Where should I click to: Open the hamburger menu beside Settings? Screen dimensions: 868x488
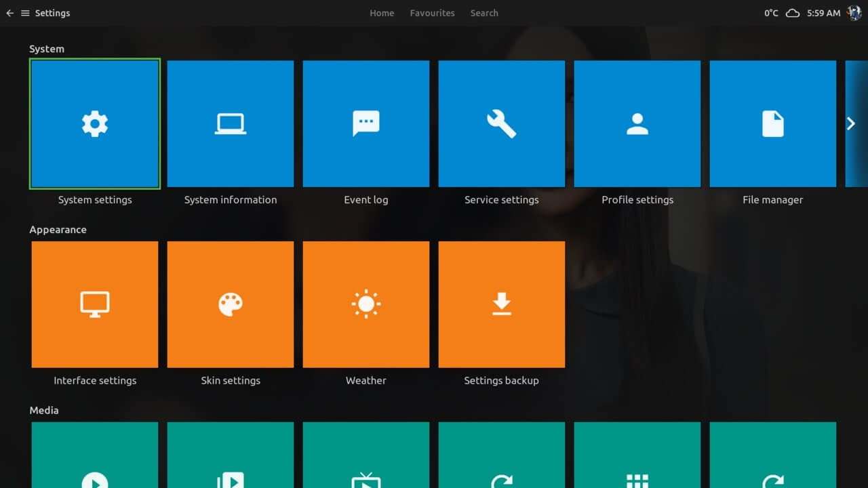point(25,13)
